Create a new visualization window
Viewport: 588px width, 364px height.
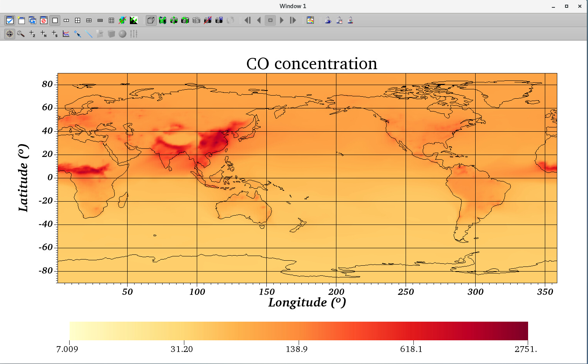[x=21, y=20]
